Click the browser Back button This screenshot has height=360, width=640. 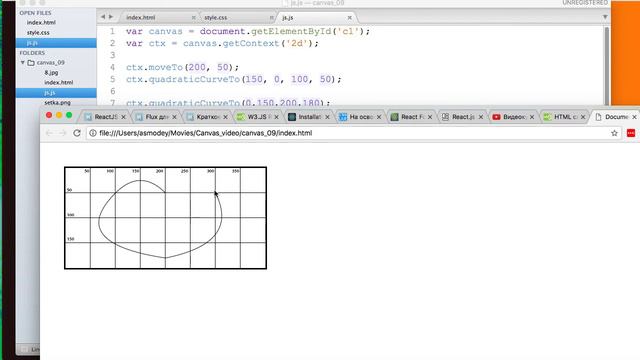click(x=49, y=133)
